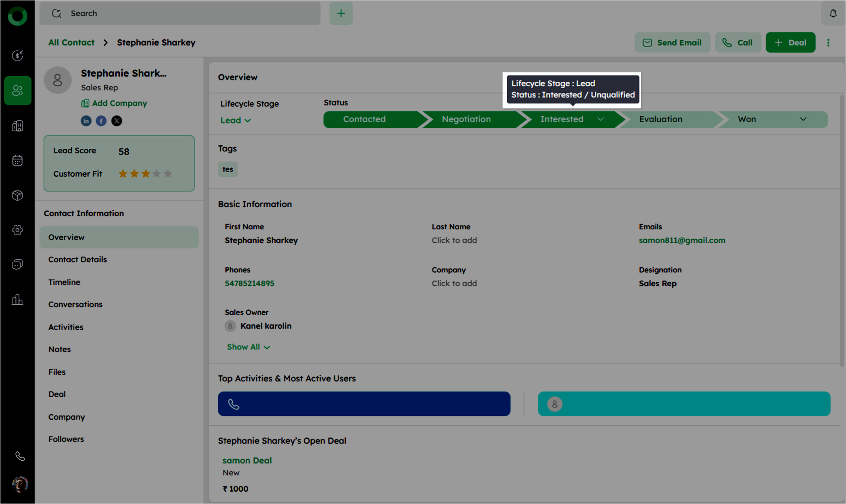
Task: Expand the Won status dropdown arrow
Action: (x=803, y=119)
